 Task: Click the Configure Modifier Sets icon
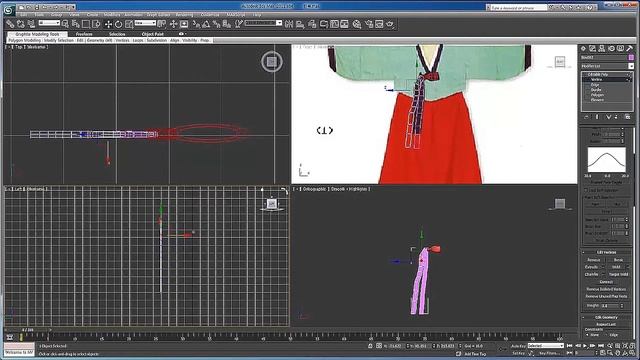(x=628, y=117)
